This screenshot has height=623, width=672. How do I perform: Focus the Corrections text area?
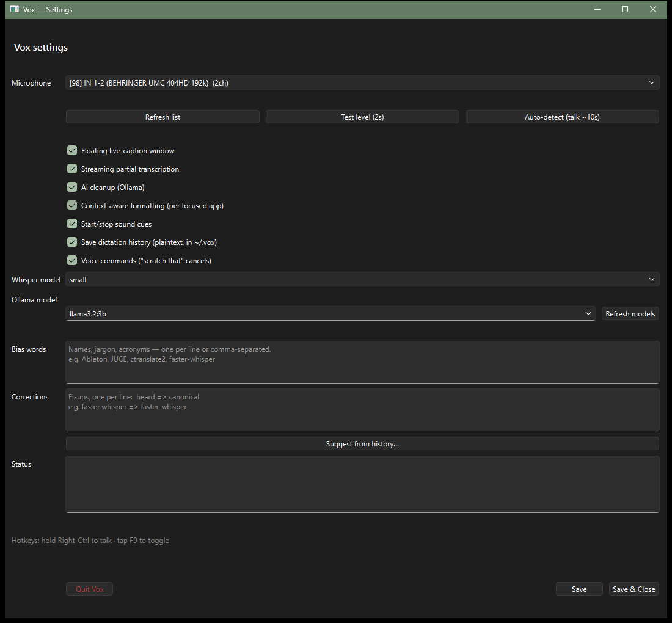(362, 410)
